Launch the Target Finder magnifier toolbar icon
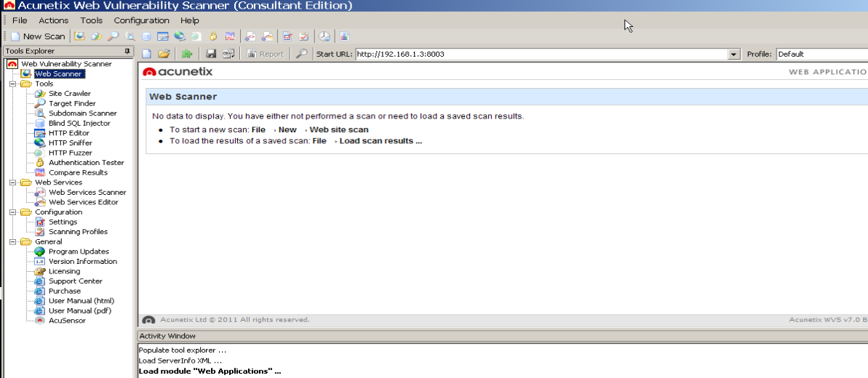This screenshot has width=868, height=378. (x=113, y=36)
